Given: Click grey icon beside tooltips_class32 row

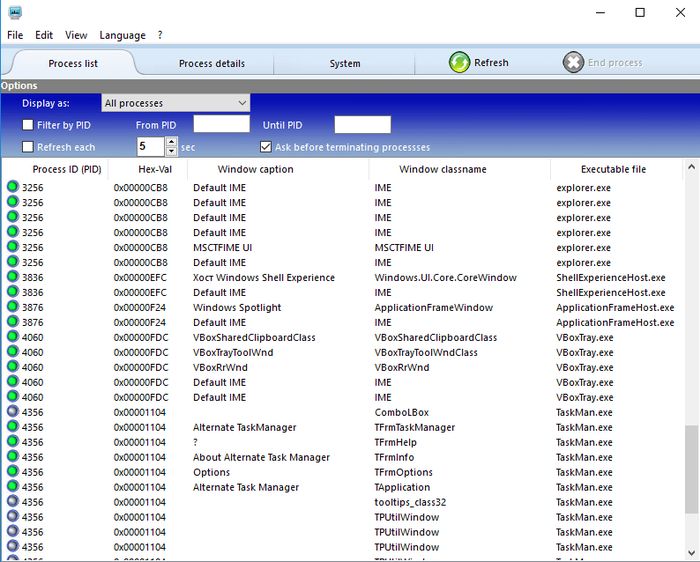Looking at the screenshot, I should (x=12, y=502).
